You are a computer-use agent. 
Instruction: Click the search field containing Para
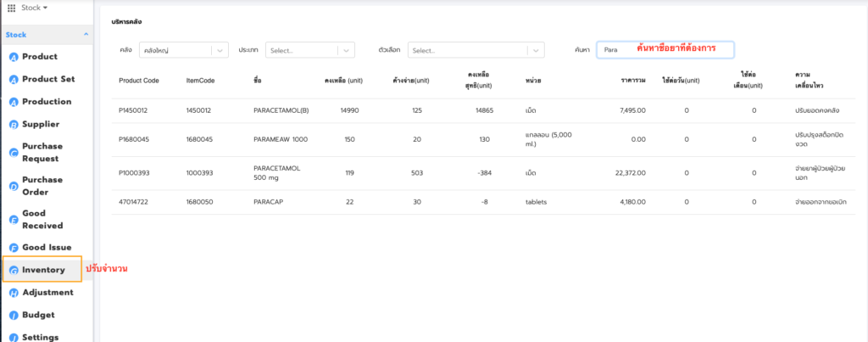[x=664, y=50]
